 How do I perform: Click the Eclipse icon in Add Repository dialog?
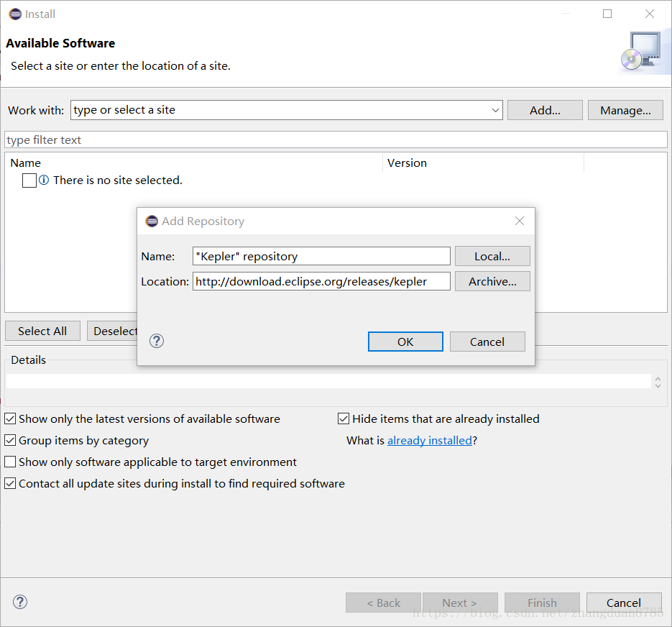[x=152, y=221]
